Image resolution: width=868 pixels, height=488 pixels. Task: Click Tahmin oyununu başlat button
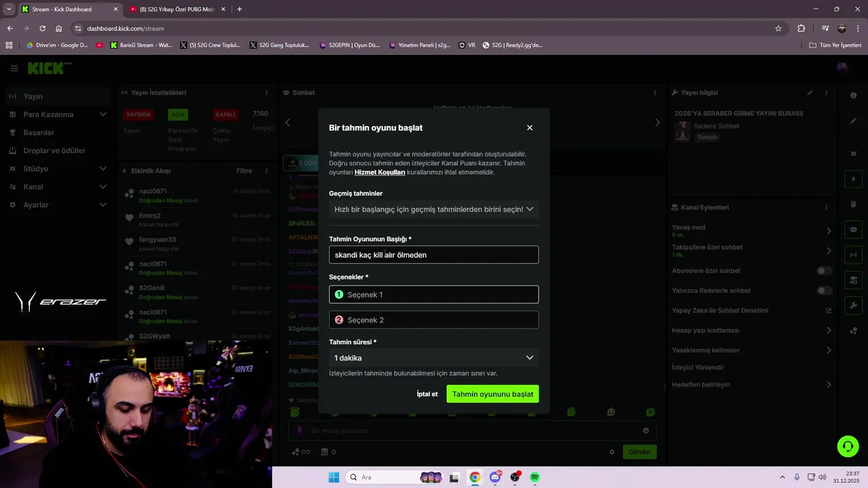point(493,394)
